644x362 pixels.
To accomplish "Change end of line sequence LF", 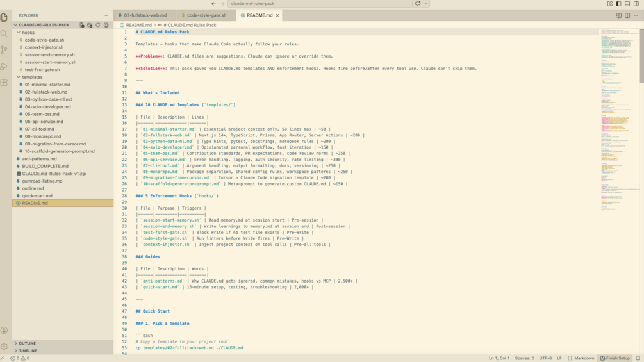I will 559,358.
